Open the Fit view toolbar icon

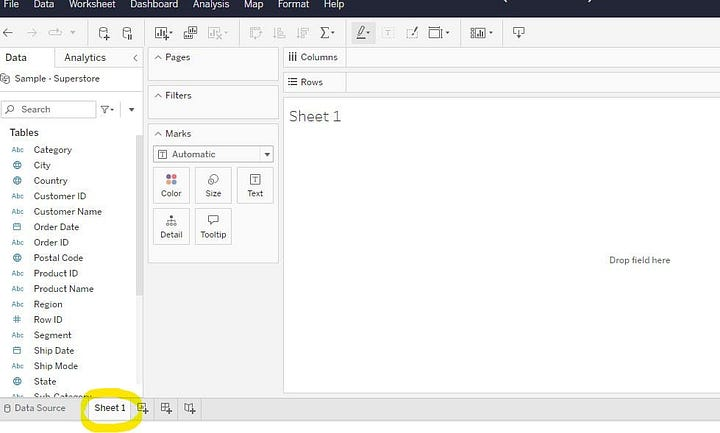(x=438, y=33)
